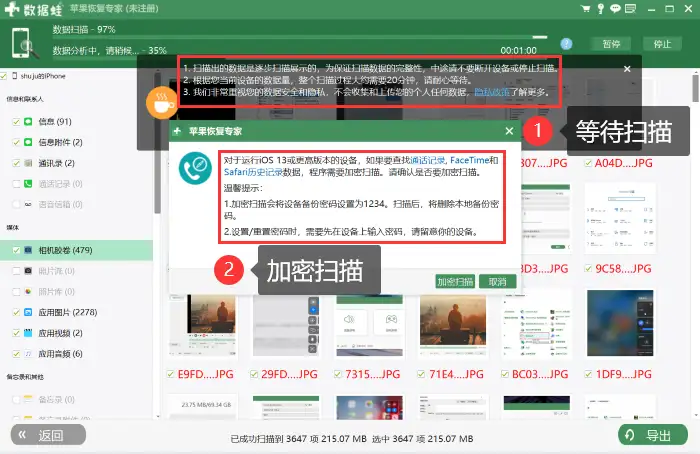Click the 备忘录 notes icon
700x454 pixels.
tap(28, 399)
